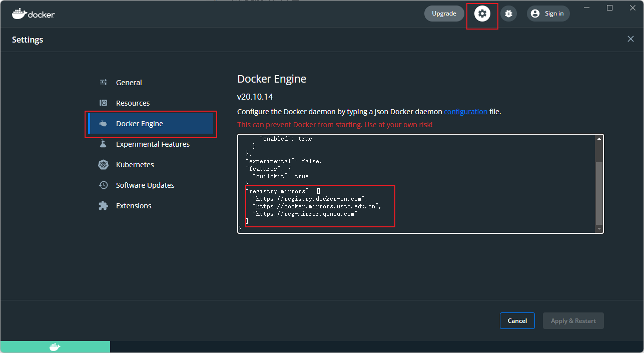
Task: Switch to the Kubernetes settings section
Action: [x=135, y=165]
